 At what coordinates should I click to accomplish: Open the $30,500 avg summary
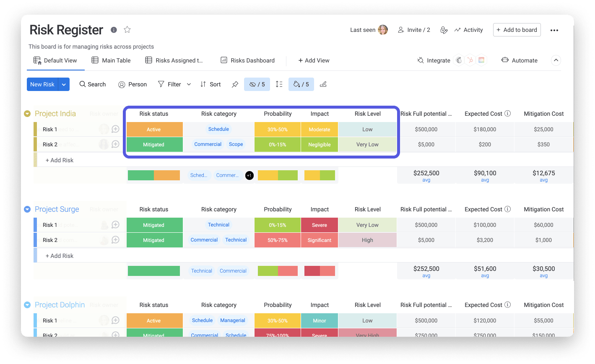pos(544,271)
